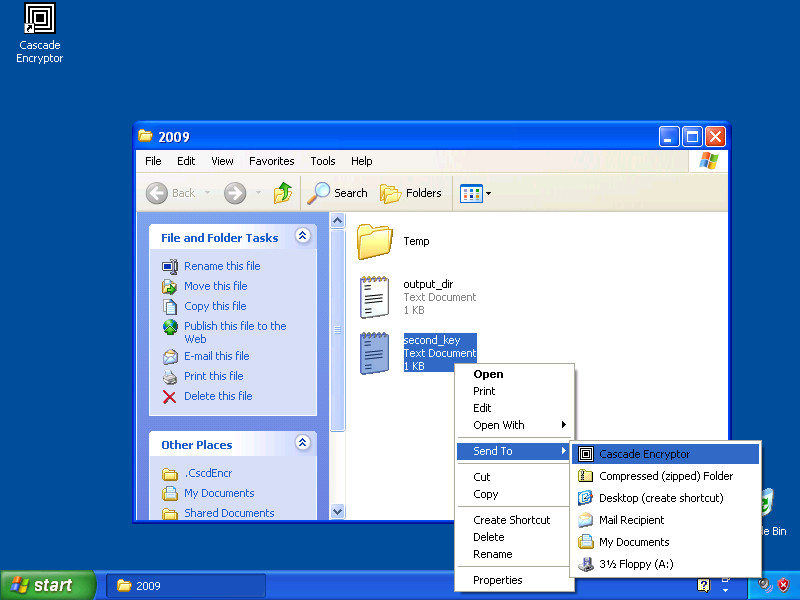The height and width of the screenshot is (600, 800).
Task: Highlight the Send To menu entry
Action: [x=514, y=451]
